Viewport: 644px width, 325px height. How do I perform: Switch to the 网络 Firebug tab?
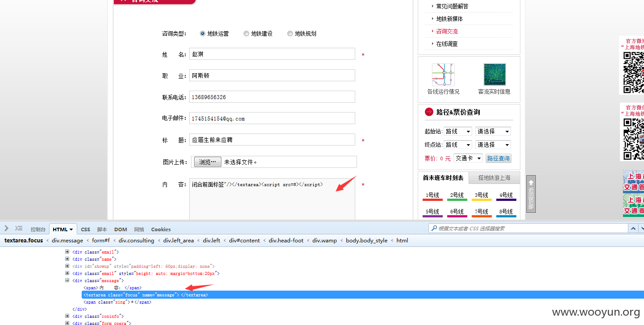pyautogui.click(x=139, y=229)
